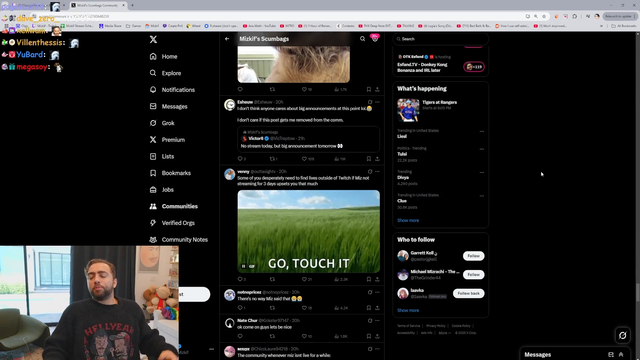Open Lists in the sidebar

(x=162, y=156)
